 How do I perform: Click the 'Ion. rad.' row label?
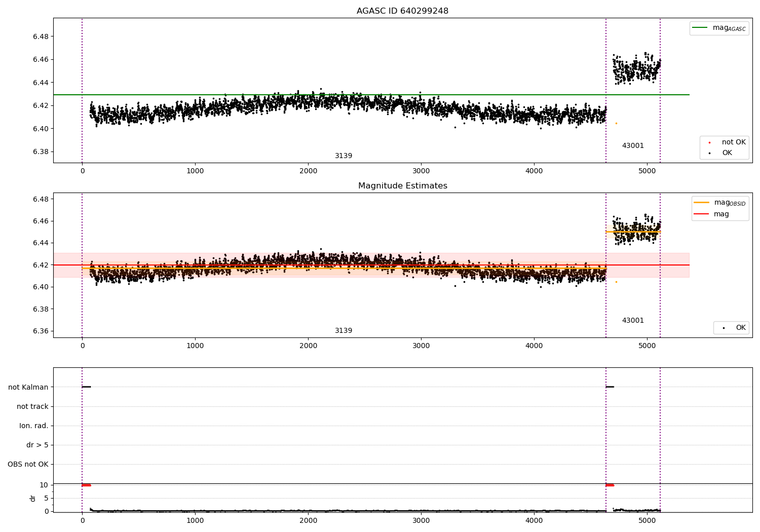point(34,426)
